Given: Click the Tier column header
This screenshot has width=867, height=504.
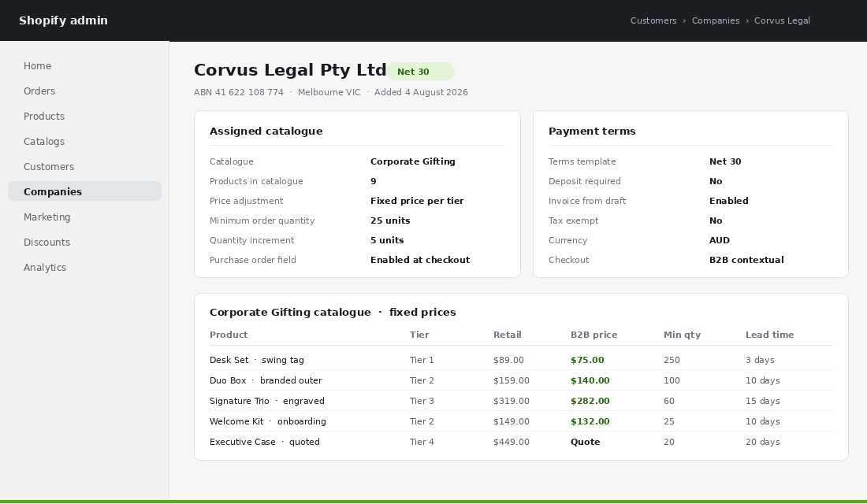Looking at the screenshot, I should tap(419, 335).
